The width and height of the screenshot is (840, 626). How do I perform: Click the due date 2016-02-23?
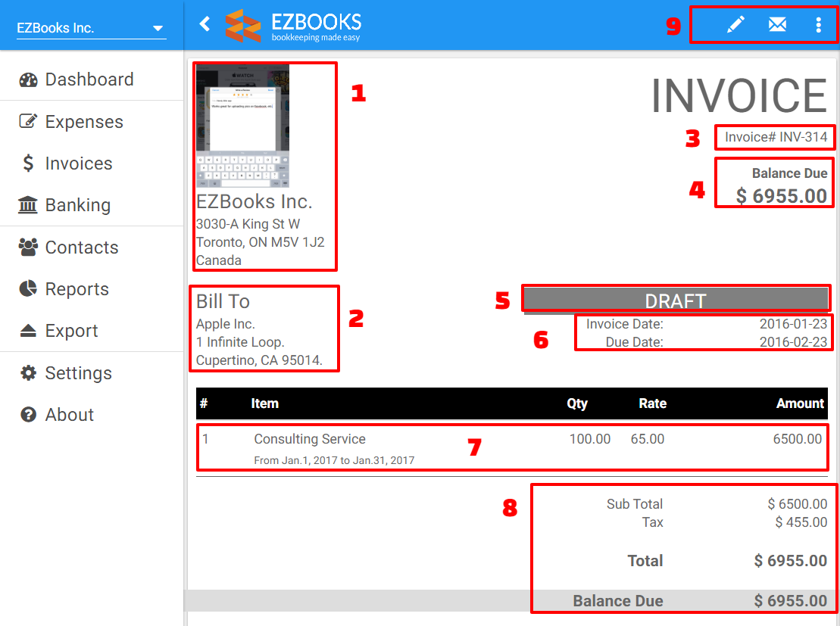coord(793,342)
